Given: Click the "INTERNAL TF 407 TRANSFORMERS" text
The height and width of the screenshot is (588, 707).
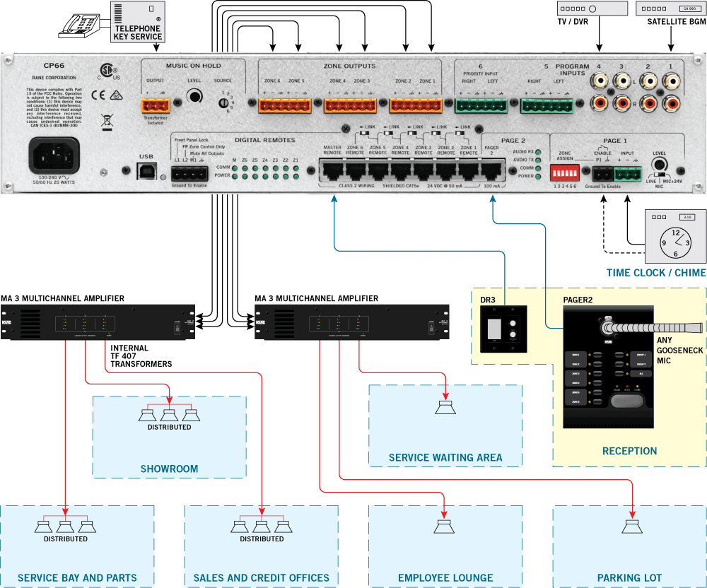Looking at the screenshot, I should click(x=141, y=356).
